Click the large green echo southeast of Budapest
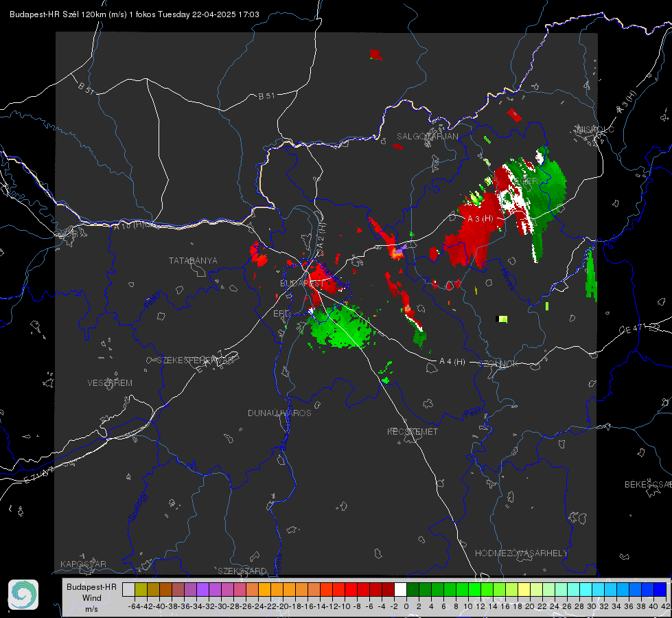 [340, 327]
